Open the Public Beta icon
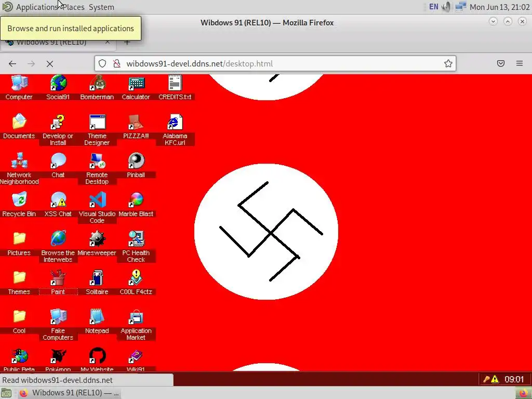Screen dimensions: 532x399 [x=19, y=360]
